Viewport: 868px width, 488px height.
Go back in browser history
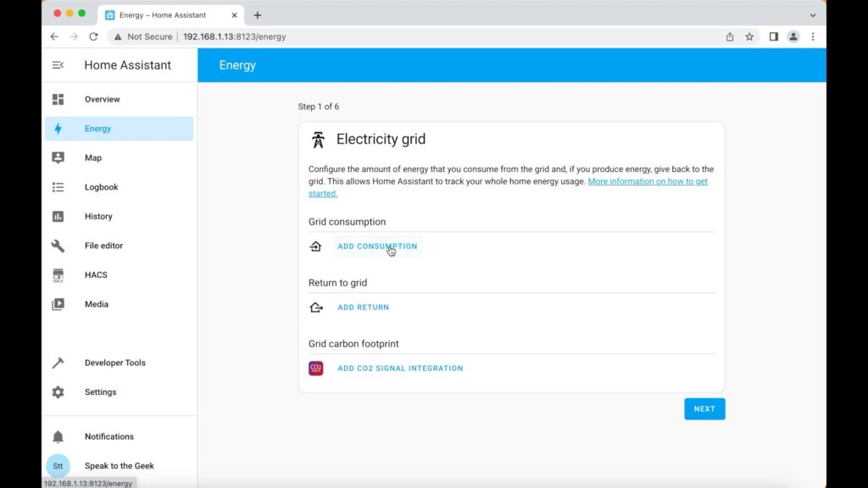pyautogui.click(x=54, y=36)
